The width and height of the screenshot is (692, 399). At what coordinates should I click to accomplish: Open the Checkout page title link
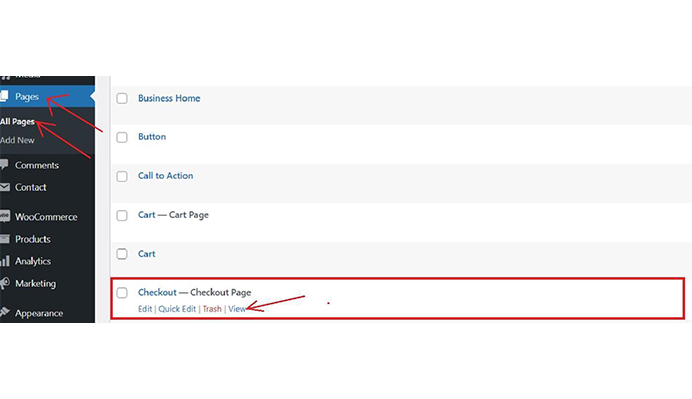coord(157,292)
